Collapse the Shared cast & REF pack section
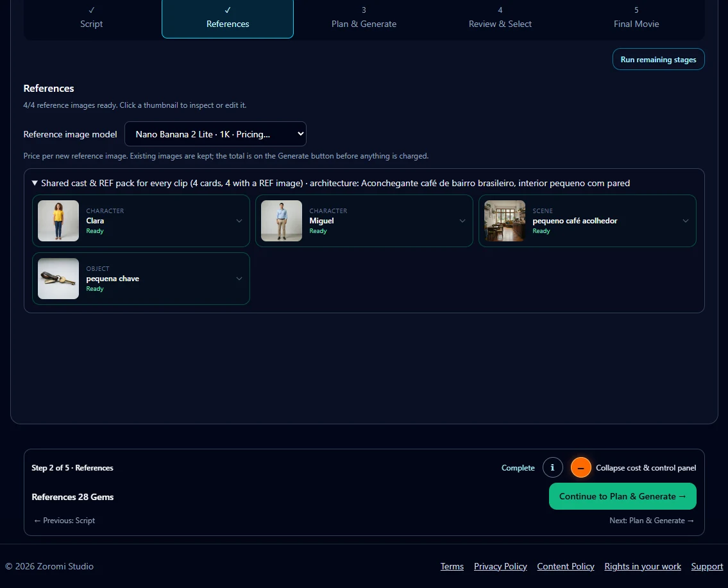The image size is (728, 588). tap(35, 183)
